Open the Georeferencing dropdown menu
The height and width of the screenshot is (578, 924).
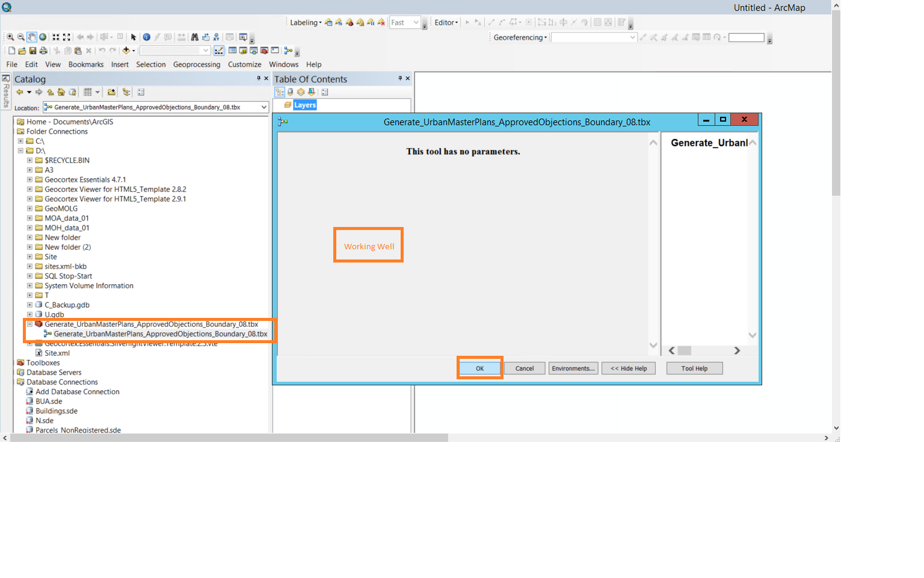(520, 37)
